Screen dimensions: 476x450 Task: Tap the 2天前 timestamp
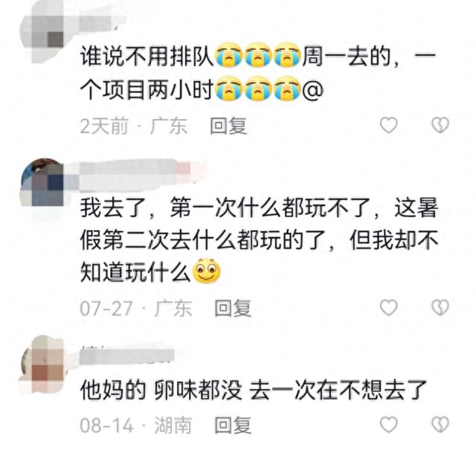tap(104, 126)
